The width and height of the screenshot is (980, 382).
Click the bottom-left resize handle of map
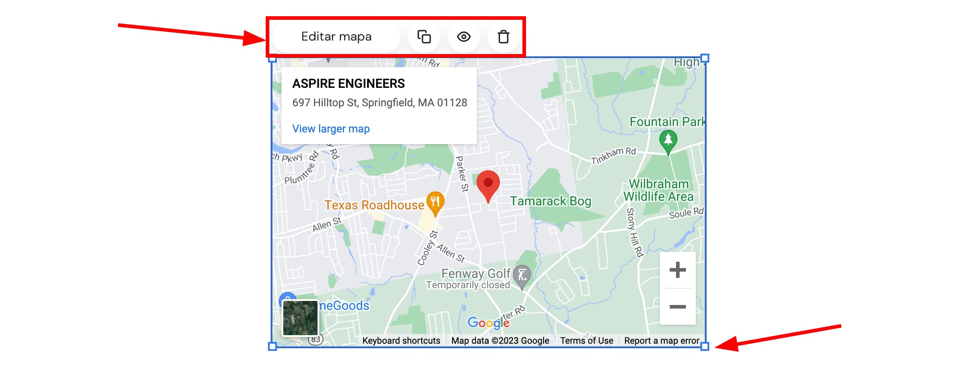coord(272,346)
